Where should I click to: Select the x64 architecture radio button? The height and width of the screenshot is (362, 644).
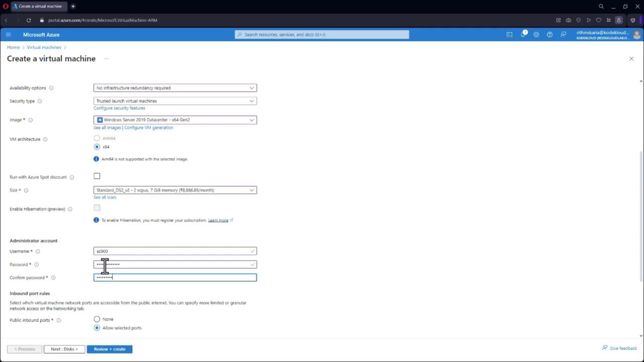97,147
